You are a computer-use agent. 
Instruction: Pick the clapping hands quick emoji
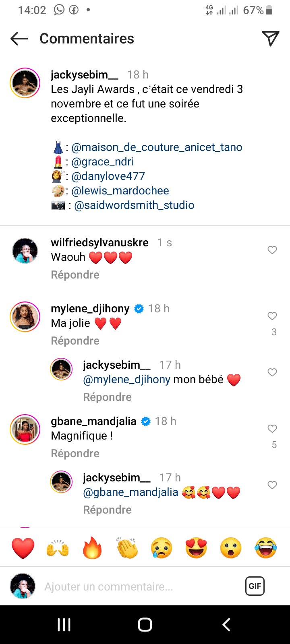[127, 548]
